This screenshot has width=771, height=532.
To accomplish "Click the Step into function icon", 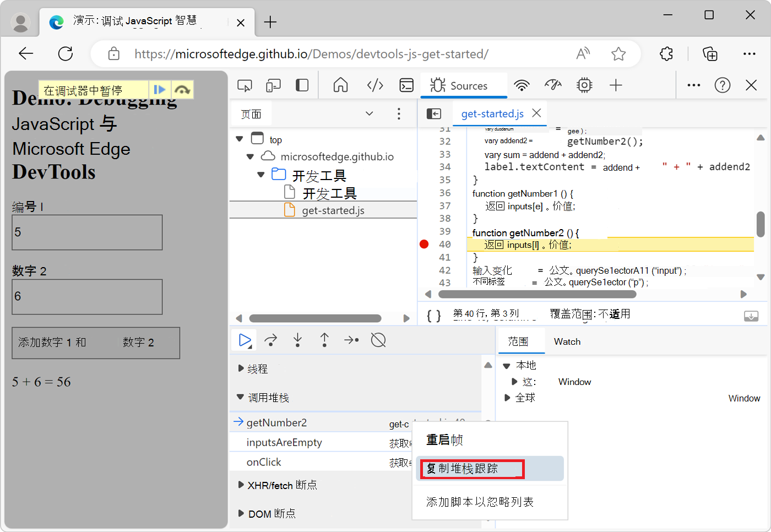I will coord(297,340).
